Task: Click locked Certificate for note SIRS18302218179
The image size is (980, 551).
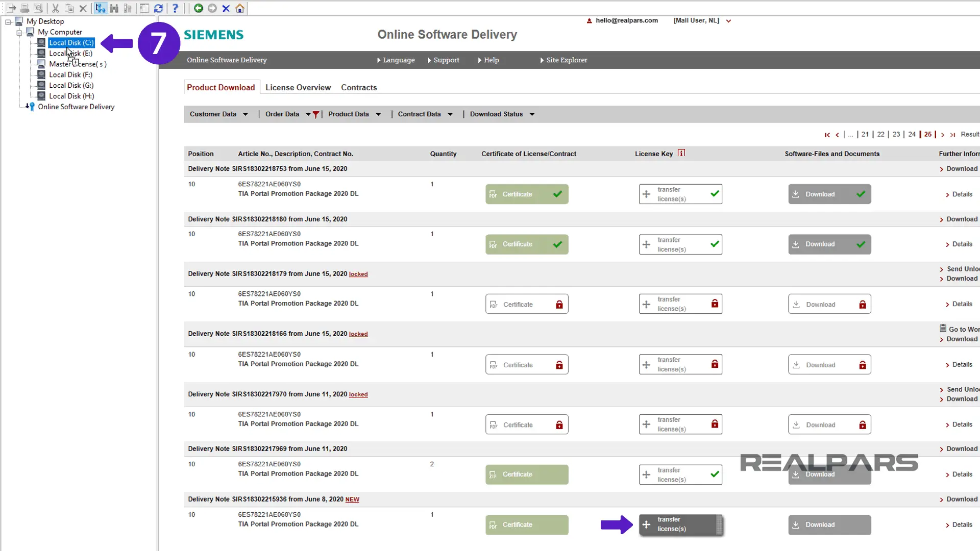Action: point(527,305)
